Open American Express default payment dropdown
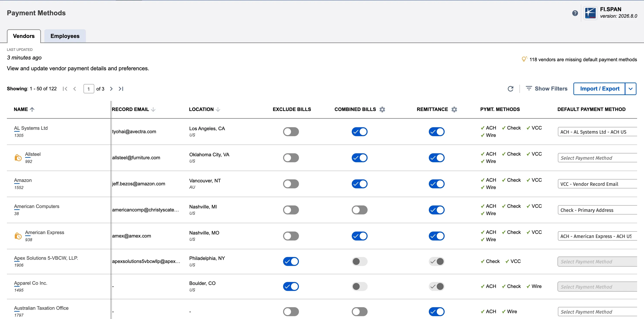The height and width of the screenshot is (319, 644). (x=597, y=236)
